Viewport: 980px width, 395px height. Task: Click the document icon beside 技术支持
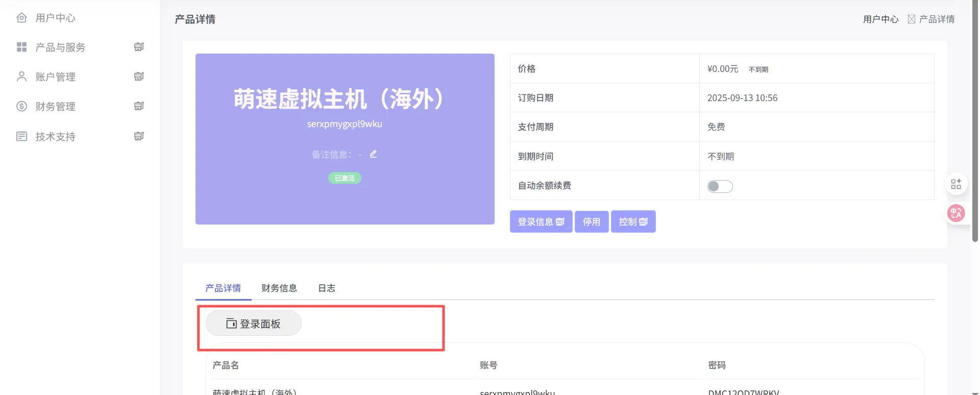pos(21,136)
